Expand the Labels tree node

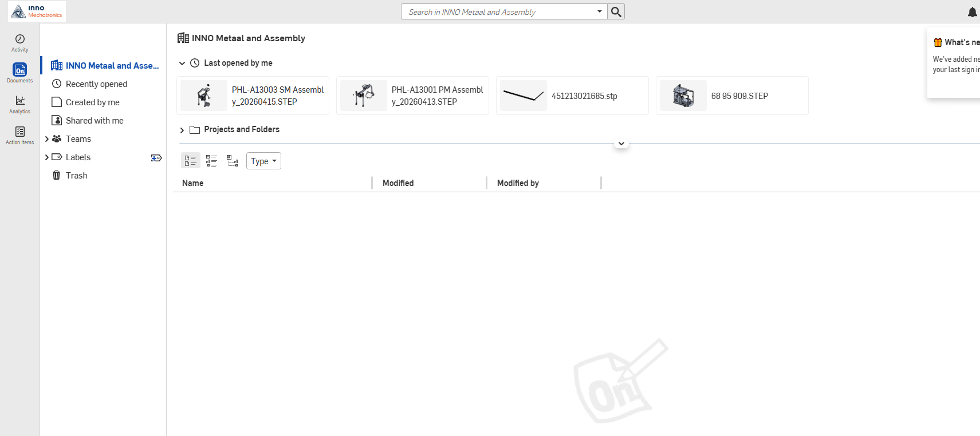47,157
